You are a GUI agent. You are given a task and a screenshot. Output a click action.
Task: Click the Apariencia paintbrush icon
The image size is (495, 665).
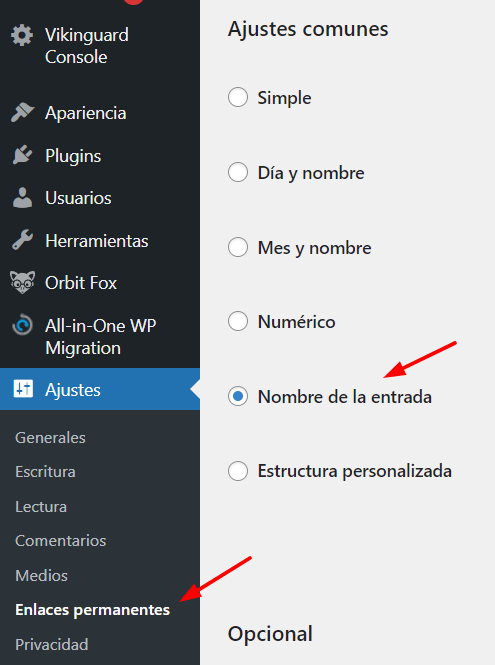click(x=22, y=113)
